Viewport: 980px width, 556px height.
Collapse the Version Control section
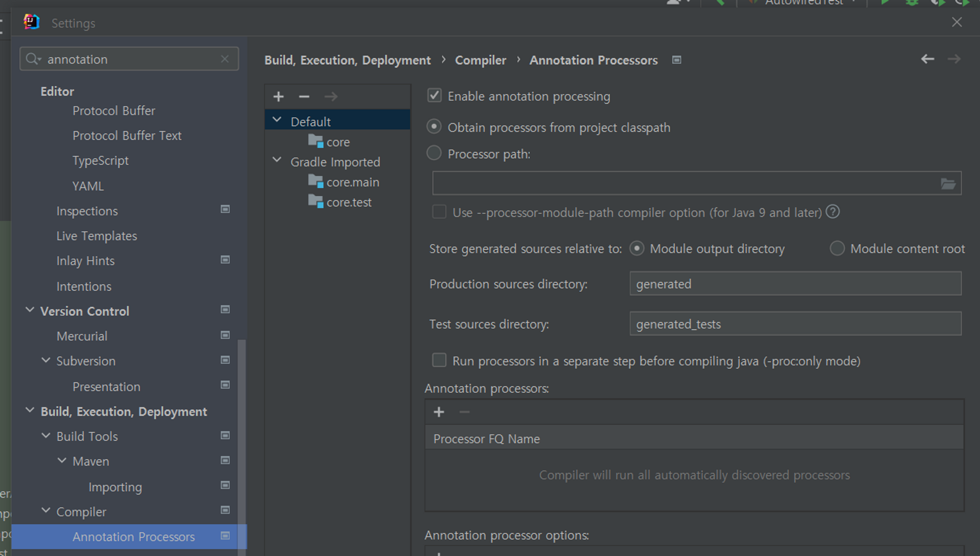pyautogui.click(x=30, y=310)
